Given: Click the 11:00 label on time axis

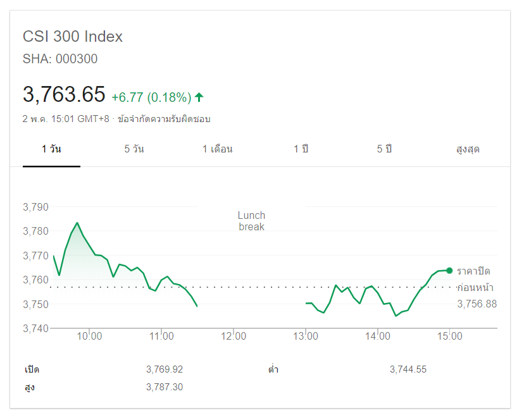Looking at the screenshot, I should (161, 337).
